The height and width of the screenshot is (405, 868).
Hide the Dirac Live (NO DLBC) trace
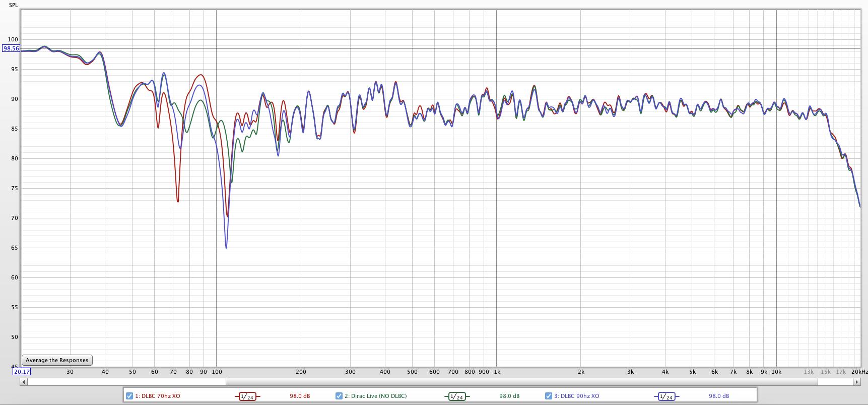(339, 396)
